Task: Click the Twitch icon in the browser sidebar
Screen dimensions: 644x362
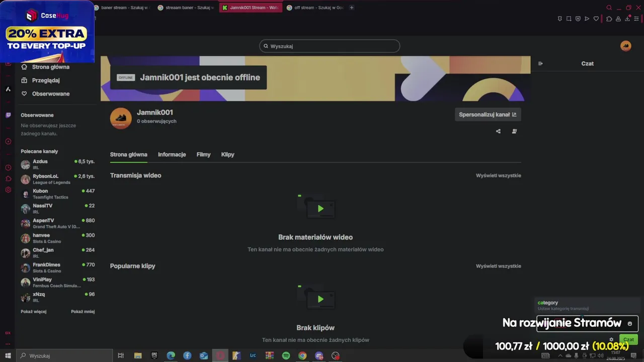Action: 8,115
